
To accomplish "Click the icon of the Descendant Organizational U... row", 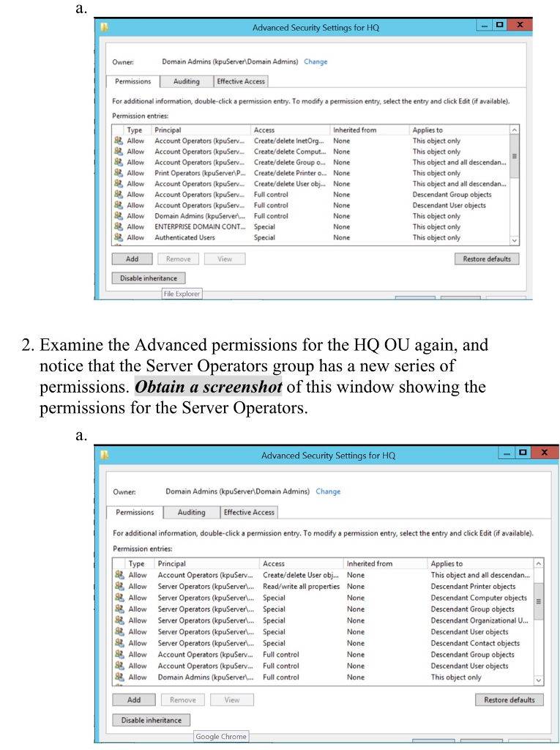I will tap(119, 620).
